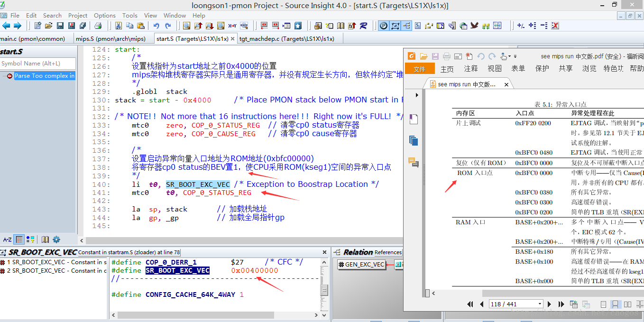Open symbol panel settings gear icon

coord(56,239)
